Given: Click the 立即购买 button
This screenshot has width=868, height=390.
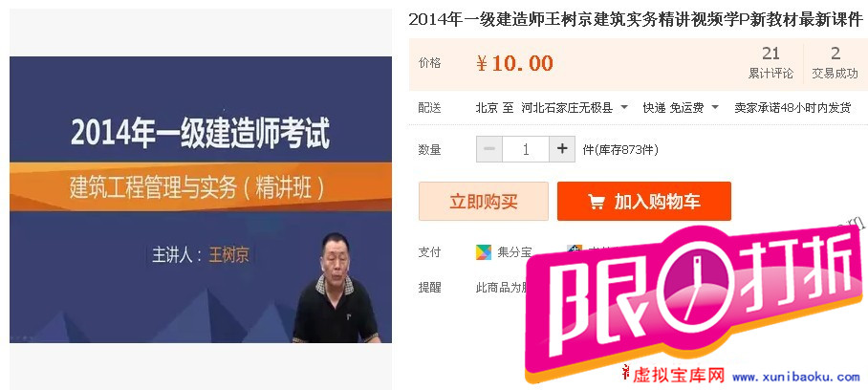Looking at the screenshot, I should click(484, 202).
